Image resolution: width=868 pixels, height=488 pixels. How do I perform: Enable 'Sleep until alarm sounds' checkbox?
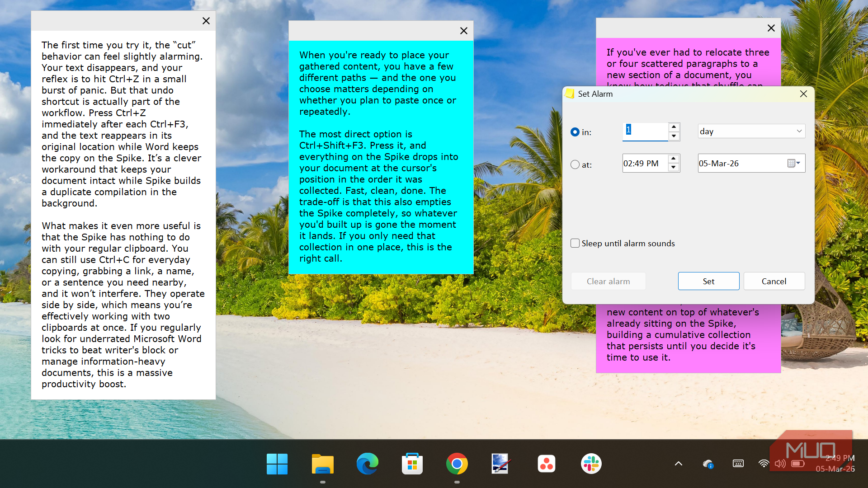pyautogui.click(x=575, y=243)
